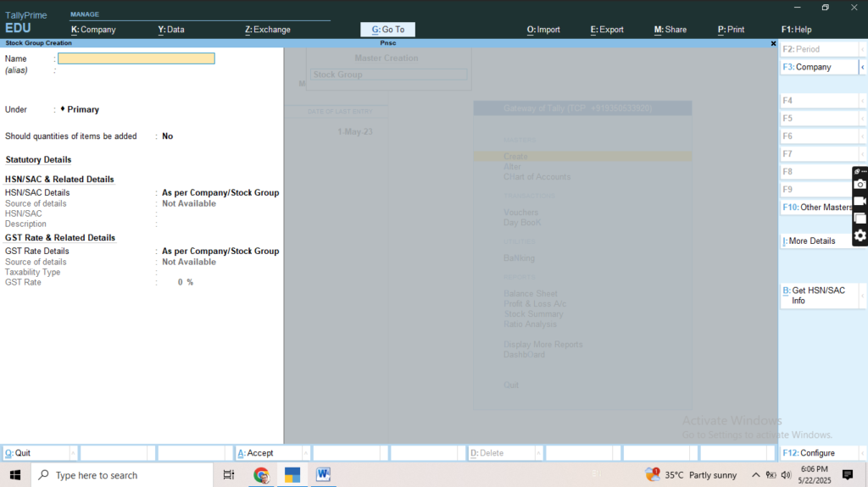Click the EDU label under TallyPrime

[x=18, y=28]
